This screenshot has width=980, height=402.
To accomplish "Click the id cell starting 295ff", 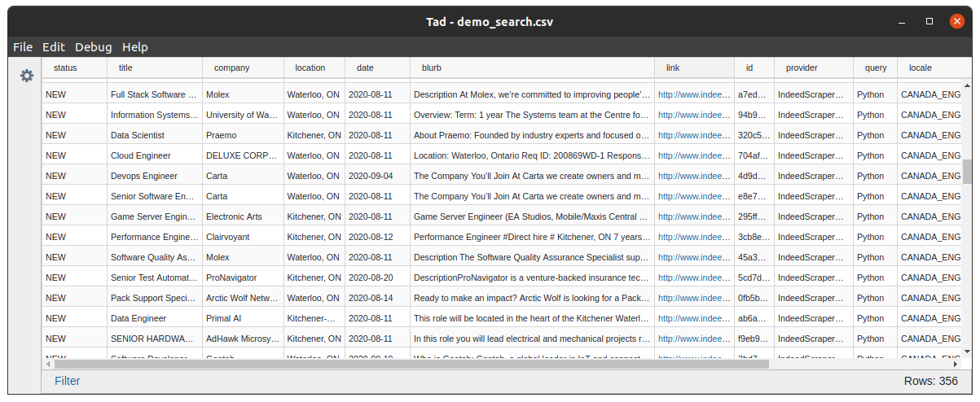I will click(x=754, y=216).
